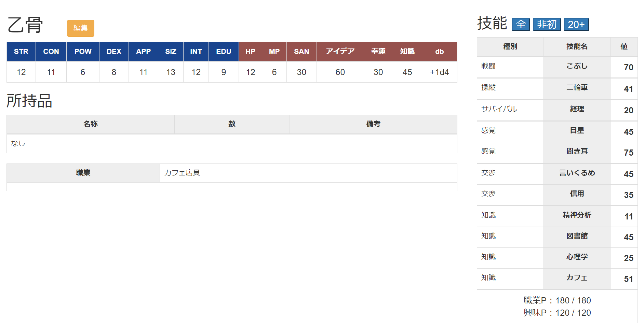Click the 図書館 skill name
644x328 pixels.
(577, 236)
